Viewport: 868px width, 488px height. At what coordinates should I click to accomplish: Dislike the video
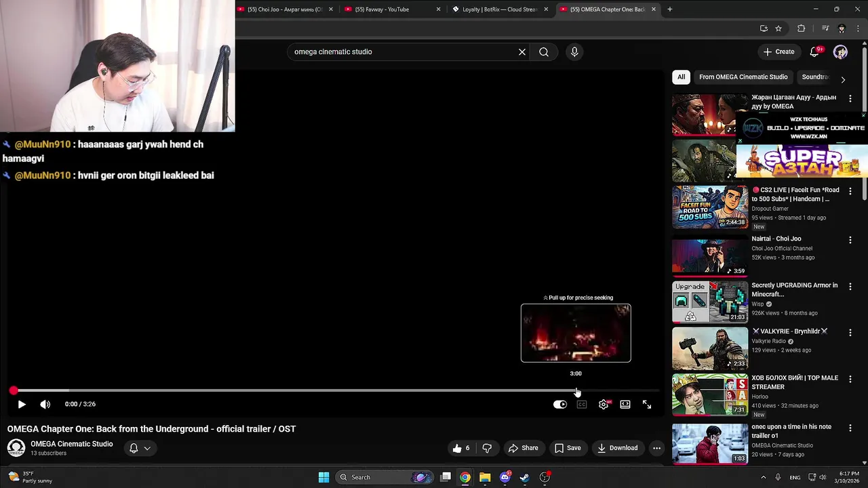487,448
